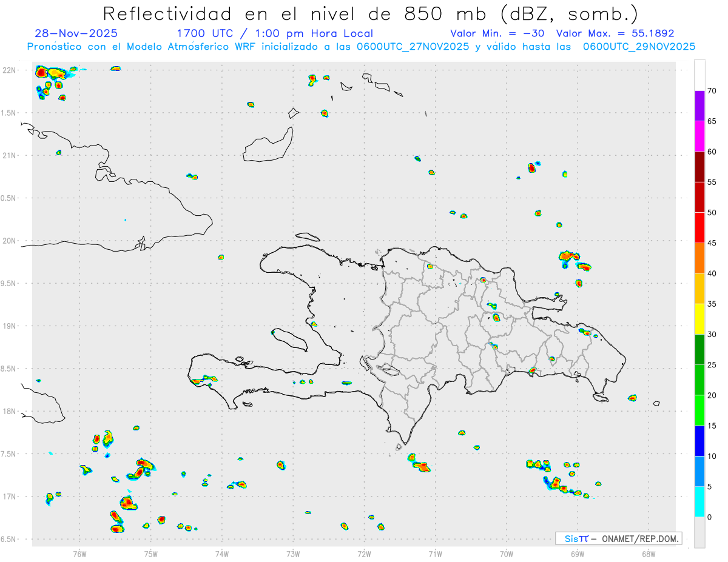Click the 'Valor Min. = -30' text
This screenshot has height=562, width=728.
(497, 33)
